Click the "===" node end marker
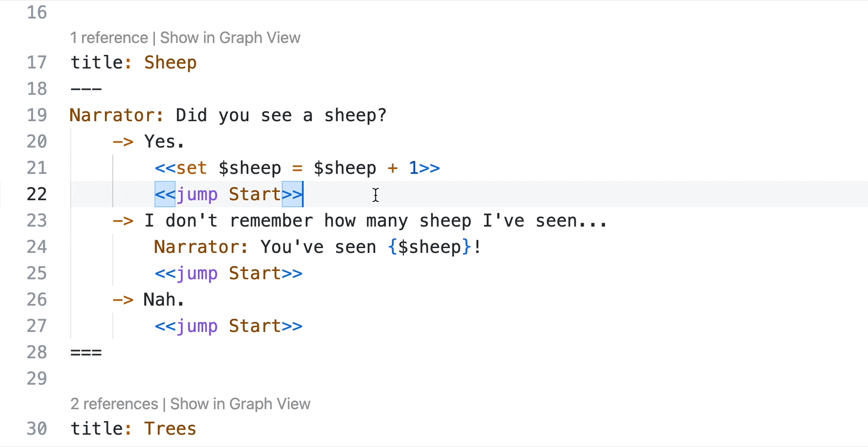868x447 pixels. (86, 352)
